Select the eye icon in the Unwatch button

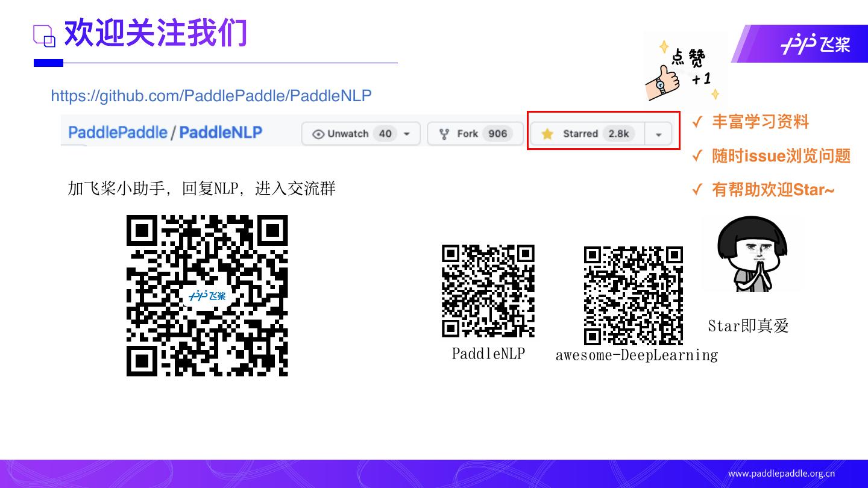click(319, 134)
